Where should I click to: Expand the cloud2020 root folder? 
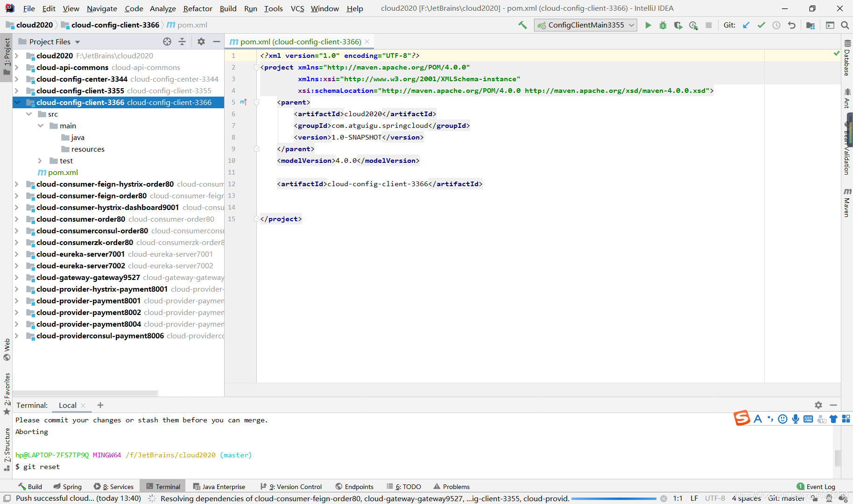(17, 56)
